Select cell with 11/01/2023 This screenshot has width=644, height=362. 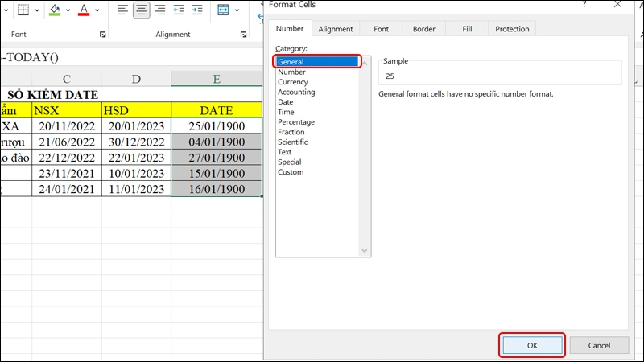[x=136, y=189]
